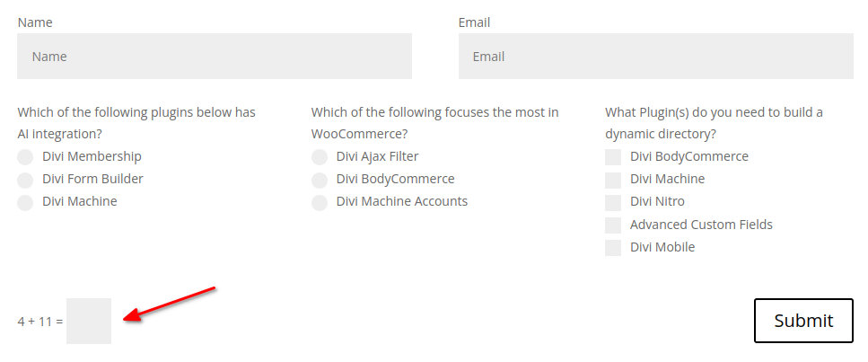The width and height of the screenshot is (868, 362).
Task: Enable the Divi Nitro checkbox
Action: (x=613, y=202)
